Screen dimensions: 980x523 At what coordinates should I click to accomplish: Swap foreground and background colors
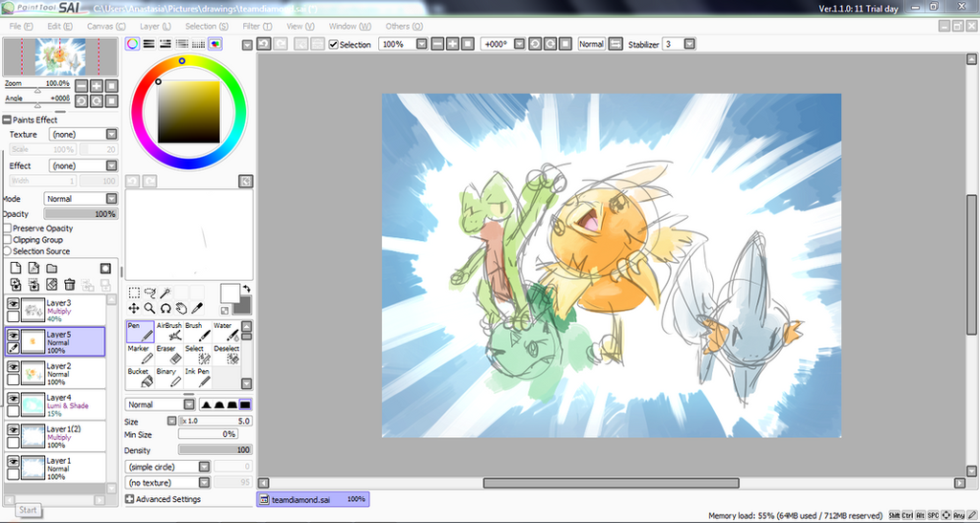[246, 289]
